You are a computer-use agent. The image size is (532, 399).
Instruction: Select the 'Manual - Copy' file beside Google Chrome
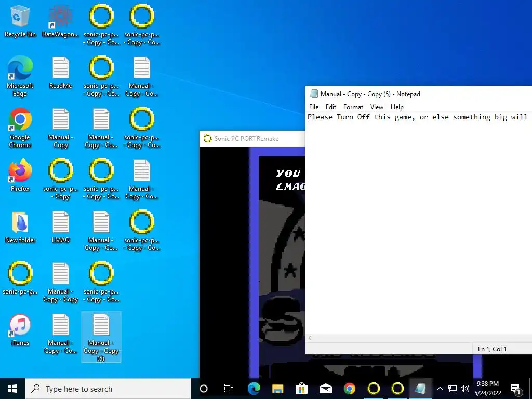(x=60, y=128)
